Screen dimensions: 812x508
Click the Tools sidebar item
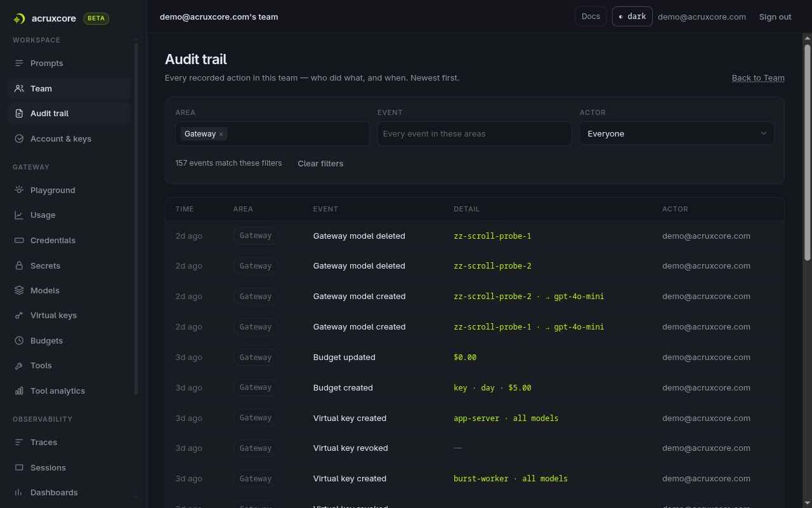(x=69, y=366)
